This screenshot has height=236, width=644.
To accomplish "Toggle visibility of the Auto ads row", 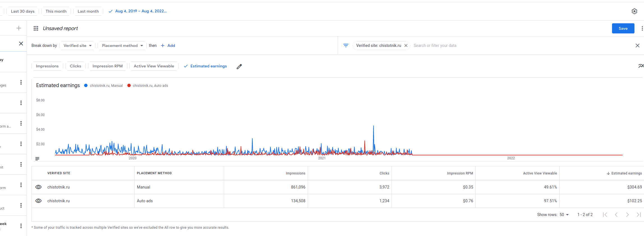I will click(38, 201).
